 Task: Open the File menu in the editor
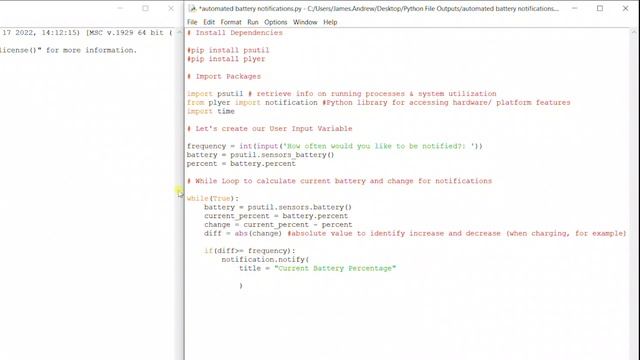click(x=192, y=22)
